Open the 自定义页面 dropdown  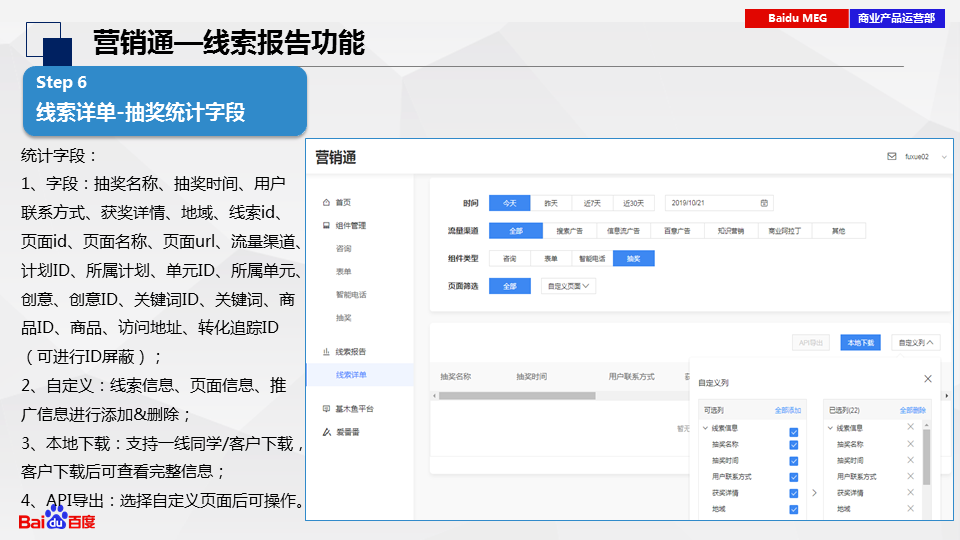tap(568, 286)
